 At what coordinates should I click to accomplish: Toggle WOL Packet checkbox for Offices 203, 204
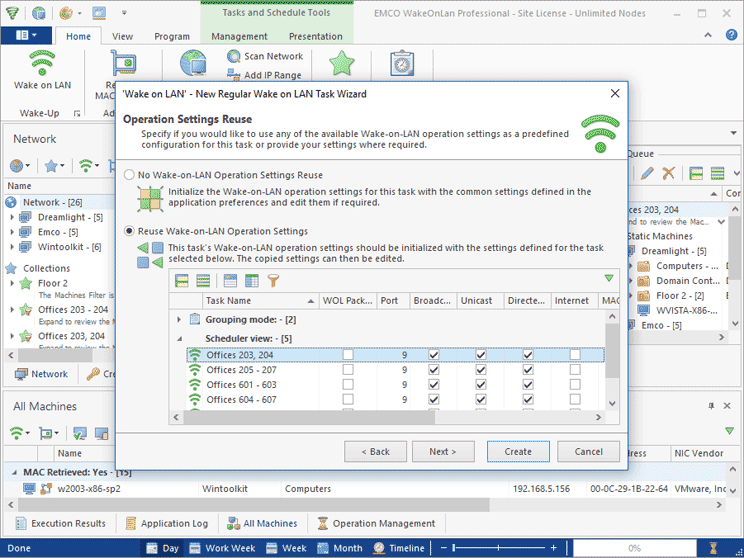click(347, 355)
